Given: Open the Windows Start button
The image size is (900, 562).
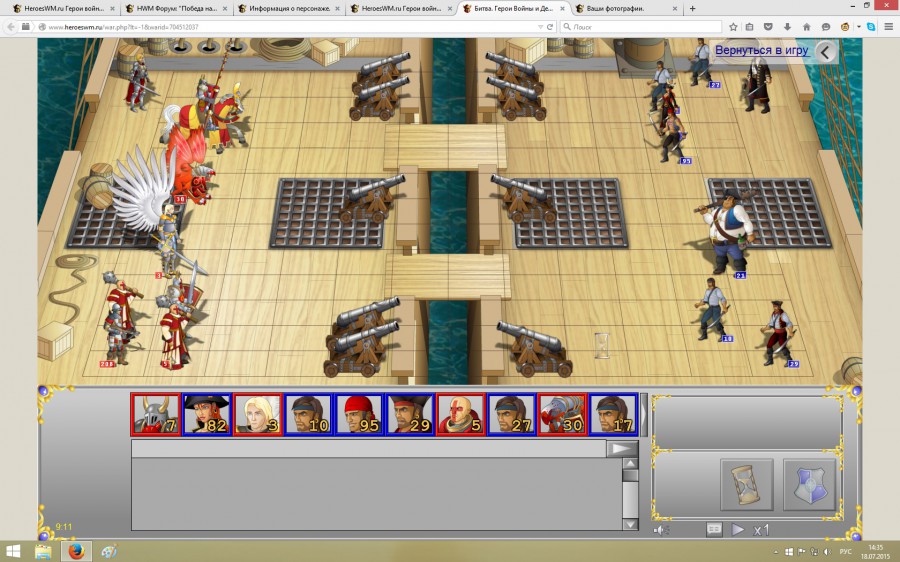Looking at the screenshot, I should point(13,552).
